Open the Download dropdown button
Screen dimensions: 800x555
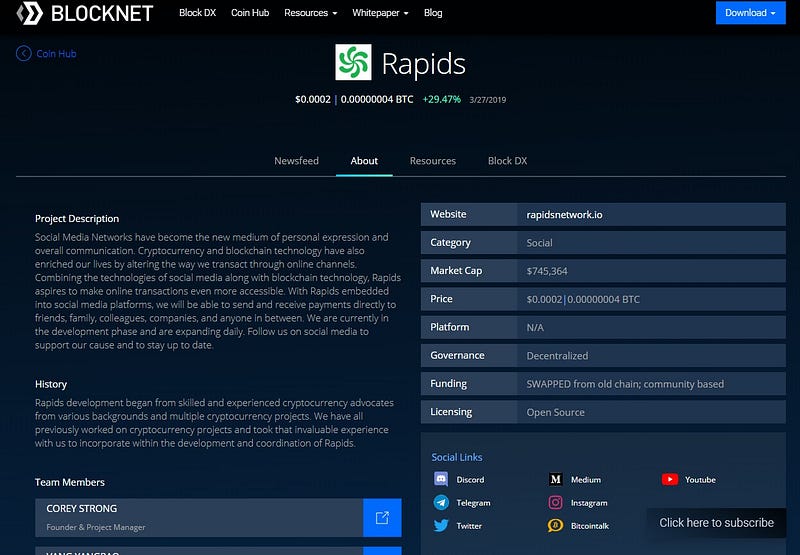point(751,13)
